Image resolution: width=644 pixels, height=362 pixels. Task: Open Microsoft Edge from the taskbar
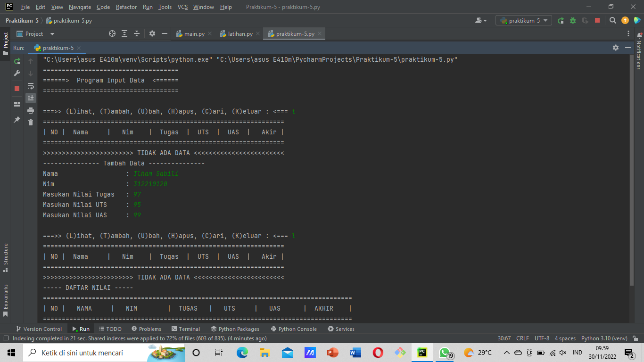(242, 353)
